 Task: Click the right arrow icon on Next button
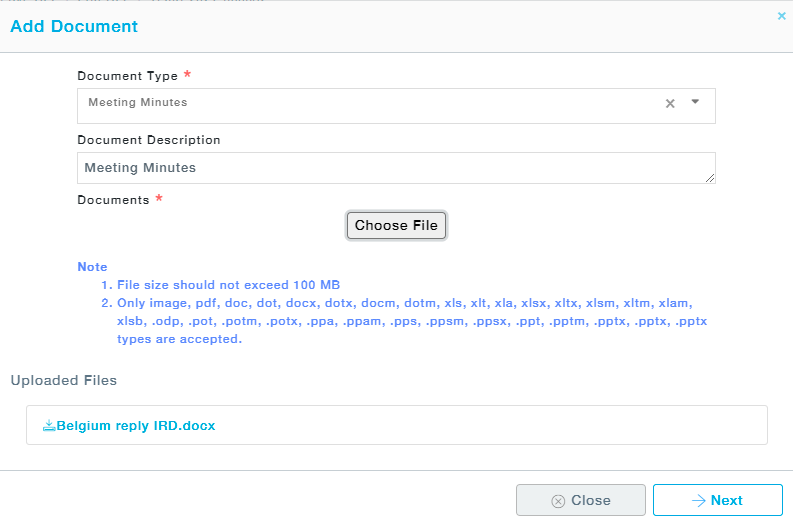[x=698, y=501]
